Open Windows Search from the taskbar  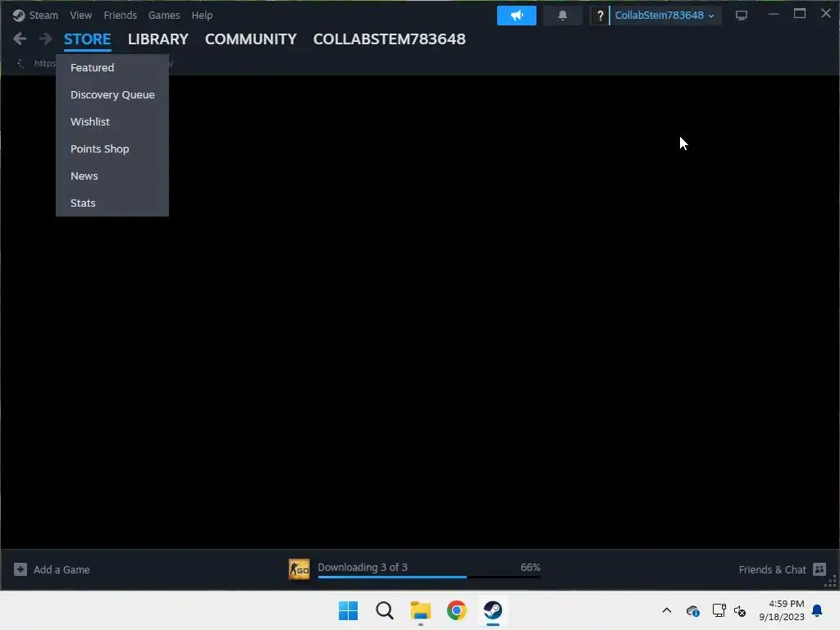click(x=385, y=610)
